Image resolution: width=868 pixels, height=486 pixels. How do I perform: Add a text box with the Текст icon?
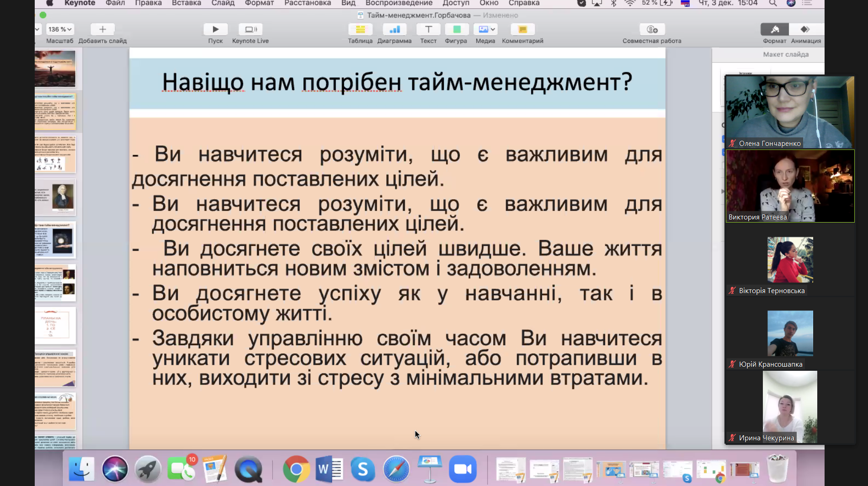tap(428, 29)
